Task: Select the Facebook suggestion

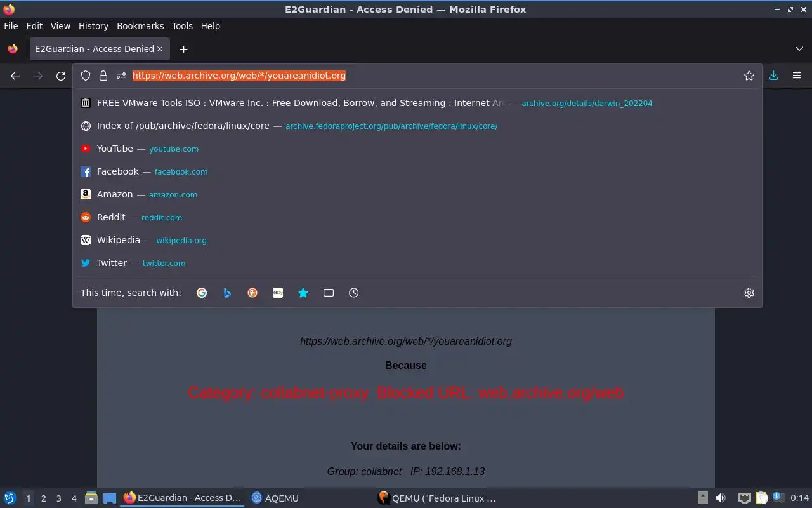Action: [417, 171]
